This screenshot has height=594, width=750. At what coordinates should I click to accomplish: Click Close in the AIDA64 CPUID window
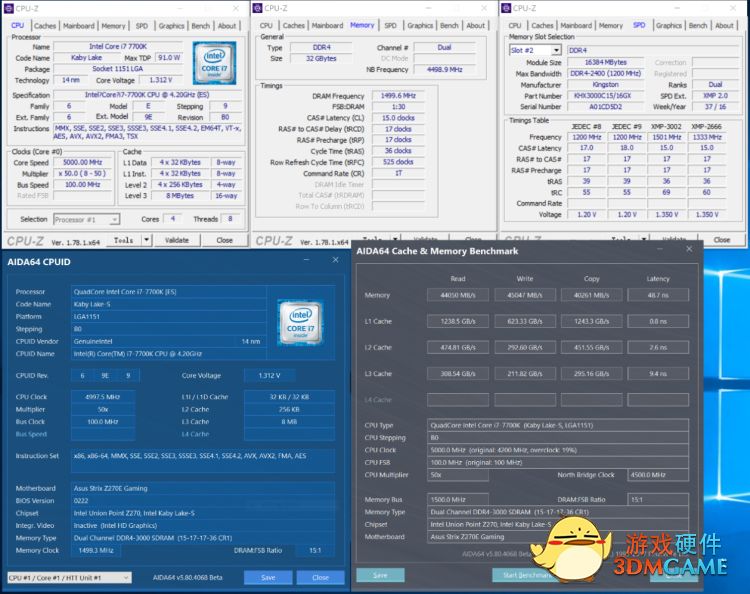coord(320,577)
